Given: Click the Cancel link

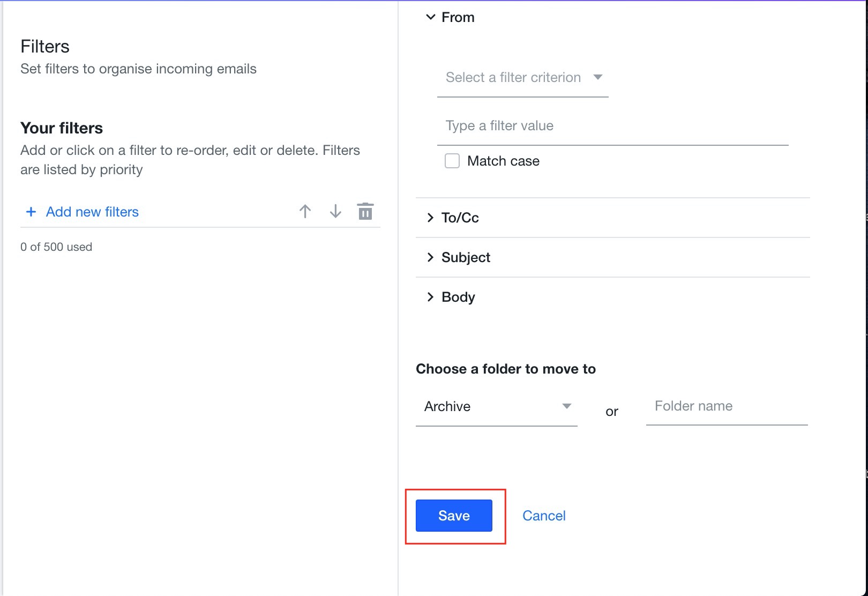Looking at the screenshot, I should coord(544,516).
